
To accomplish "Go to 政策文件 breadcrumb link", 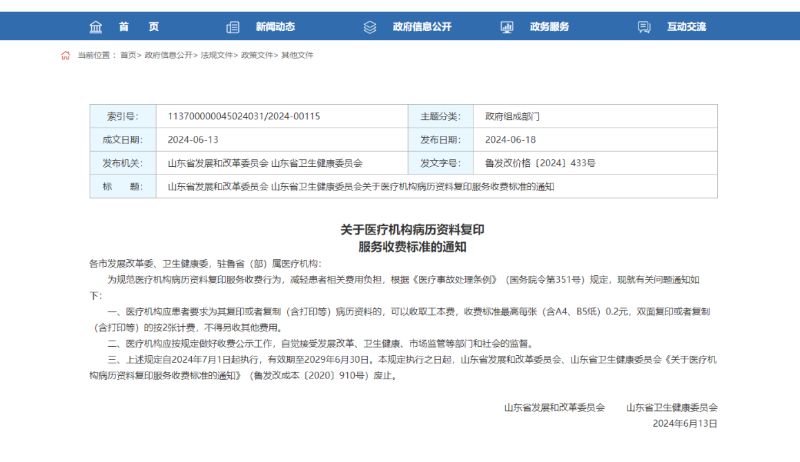I will 257,55.
